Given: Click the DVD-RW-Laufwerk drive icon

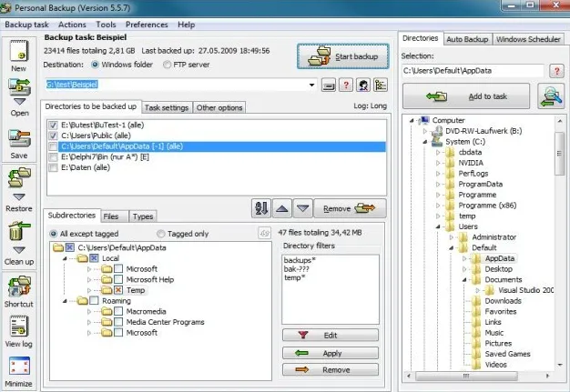Looking at the screenshot, I should coord(437,131).
